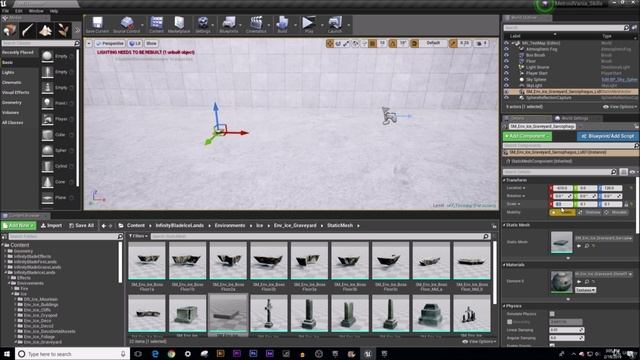Expand more modes with the chevron
640x360 pixels.
pyautogui.click(x=77, y=30)
